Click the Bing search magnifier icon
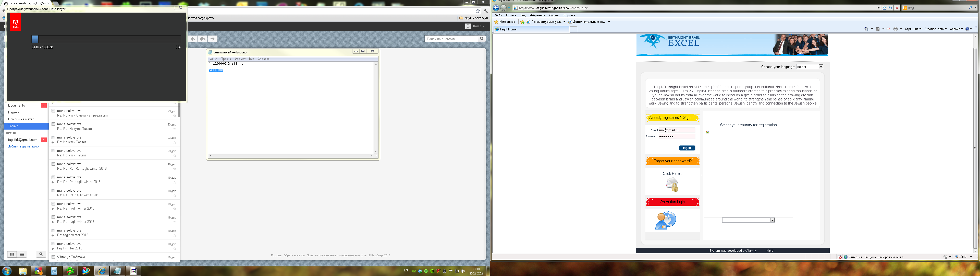This screenshot has height=276, width=980. point(970,8)
